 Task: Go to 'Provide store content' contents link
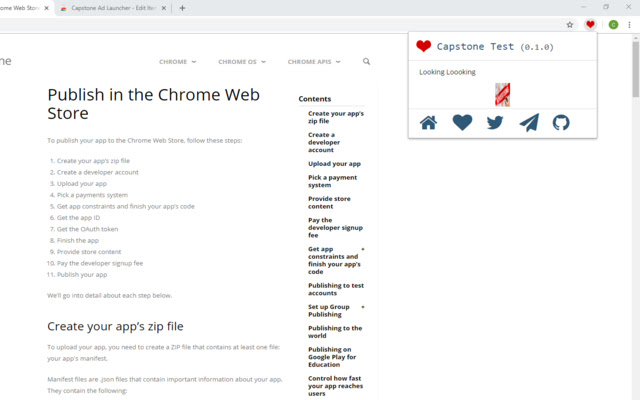329,202
